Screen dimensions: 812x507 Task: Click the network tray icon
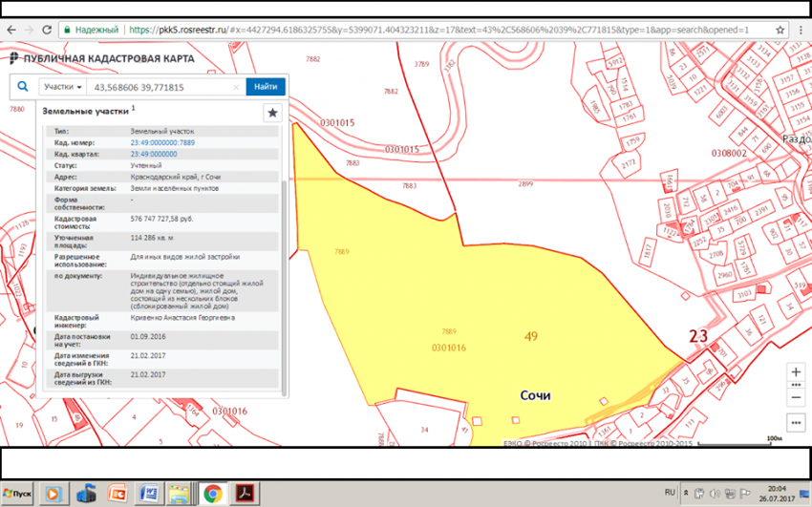(730, 493)
